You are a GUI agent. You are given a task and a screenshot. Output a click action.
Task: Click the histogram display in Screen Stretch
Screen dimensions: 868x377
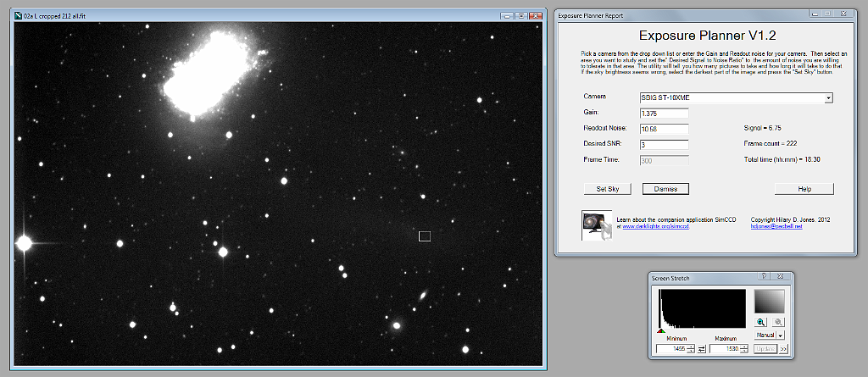(x=702, y=308)
